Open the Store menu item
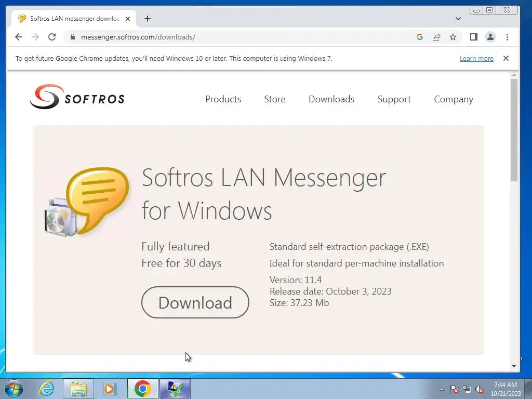 click(274, 99)
